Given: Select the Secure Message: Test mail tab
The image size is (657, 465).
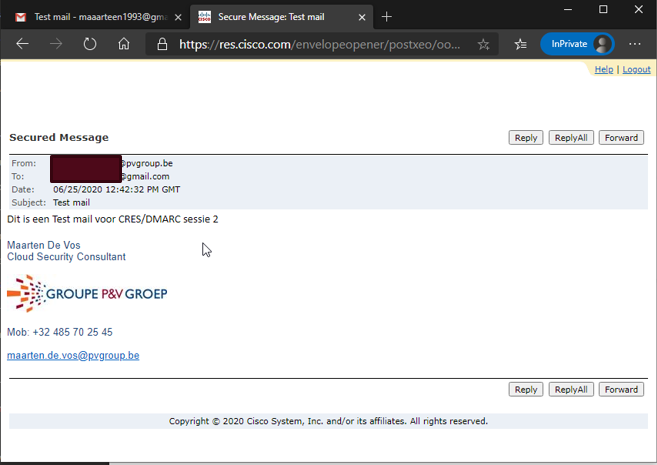Looking at the screenshot, I should click(x=270, y=16).
